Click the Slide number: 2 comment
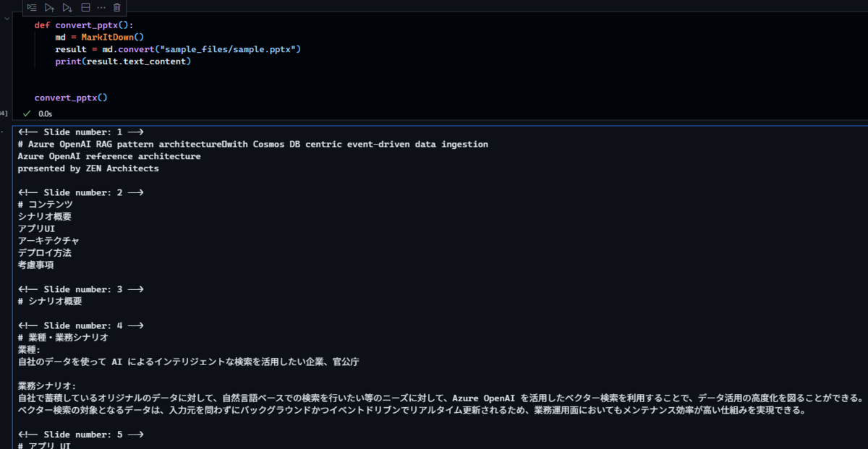The width and height of the screenshot is (868, 449). tap(81, 192)
